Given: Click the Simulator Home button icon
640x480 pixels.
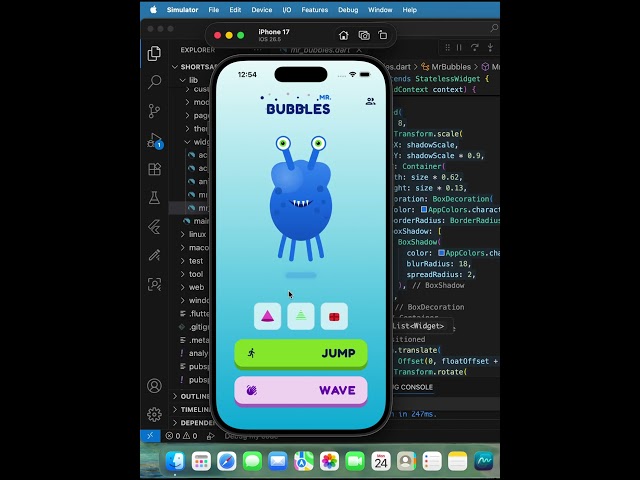Looking at the screenshot, I should point(344,36).
